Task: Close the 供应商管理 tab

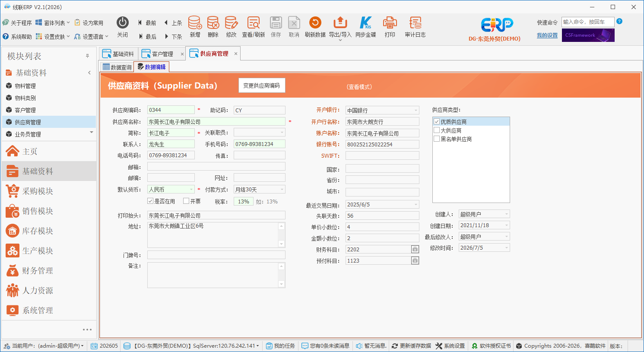Action: 236,54
